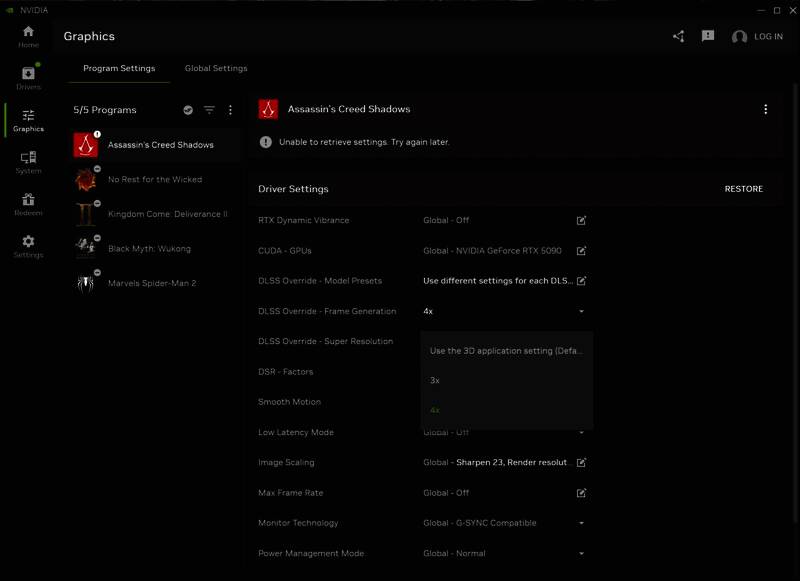Click the feedback icon in header
The height and width of the screenshot is (581, 800).
click(708, 36)
